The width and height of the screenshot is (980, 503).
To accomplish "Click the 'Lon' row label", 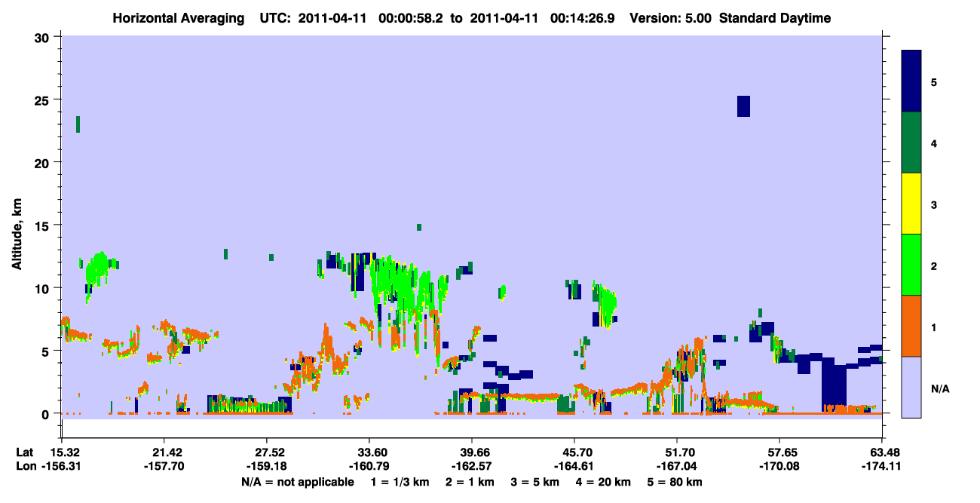I will [x=25, y=466].
